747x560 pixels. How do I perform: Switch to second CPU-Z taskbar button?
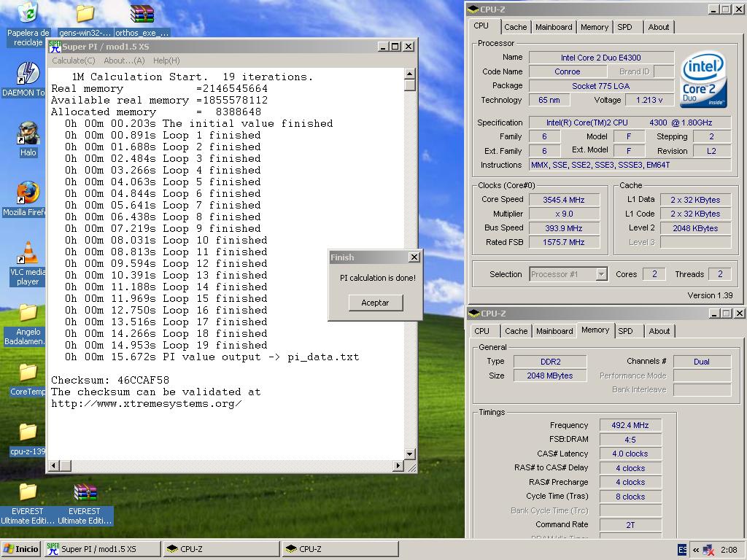pos(340,549)
